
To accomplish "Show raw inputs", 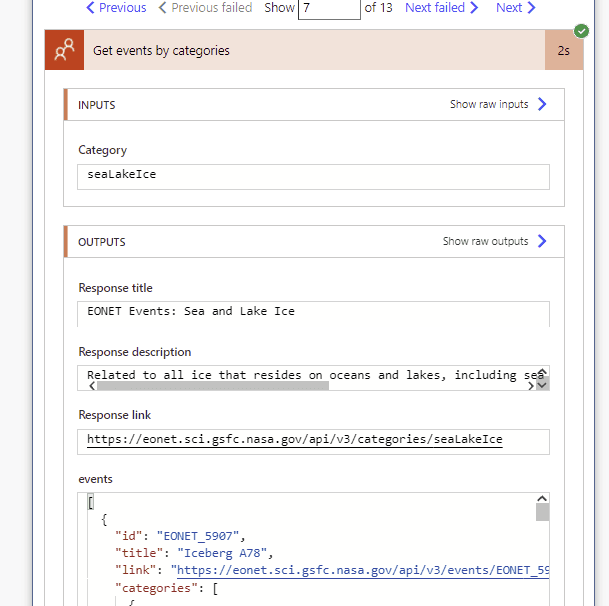I will click(x=489, y=104).
